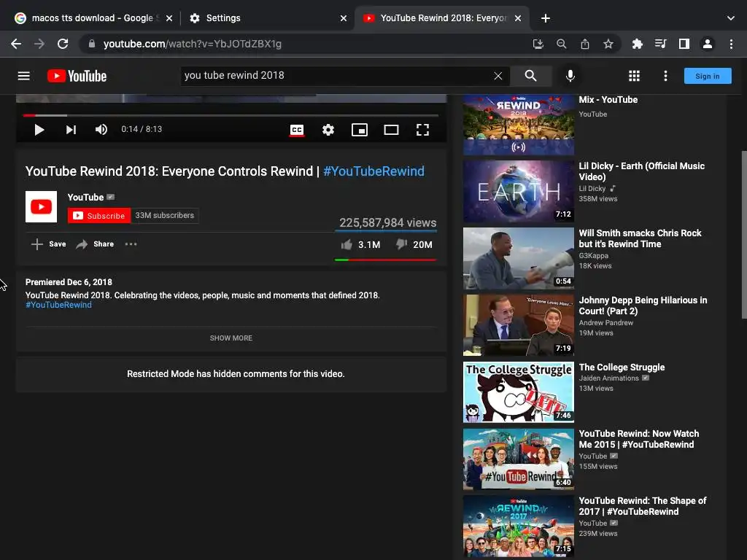
Task: Open G3Kappa channel name
Action: pyautogui.click(x=593, y=256)
